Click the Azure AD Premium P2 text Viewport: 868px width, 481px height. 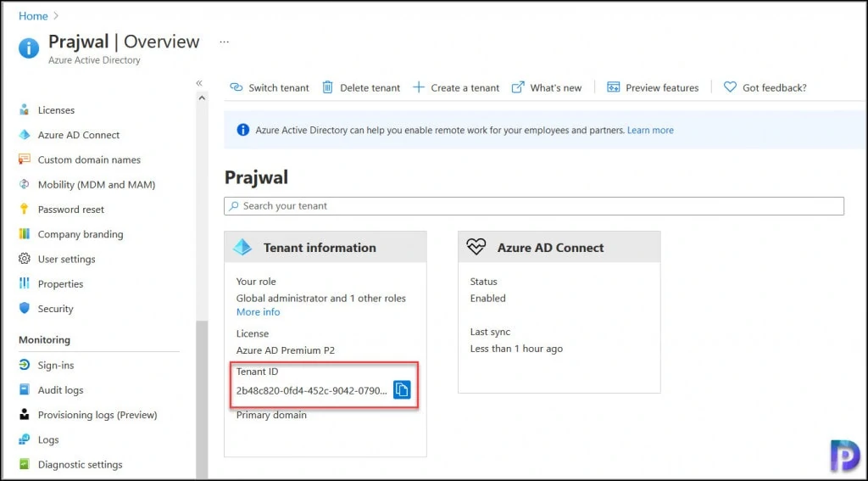[286, 350]
